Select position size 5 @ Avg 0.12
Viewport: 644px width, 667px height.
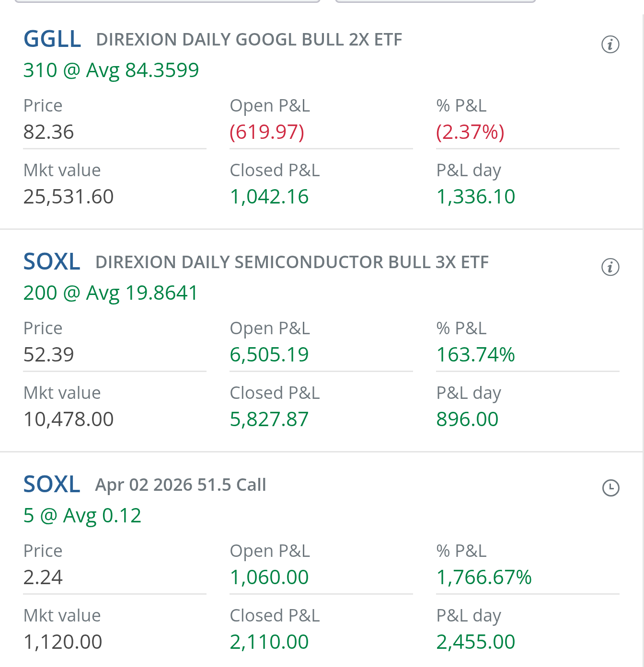tap(82, 516)
